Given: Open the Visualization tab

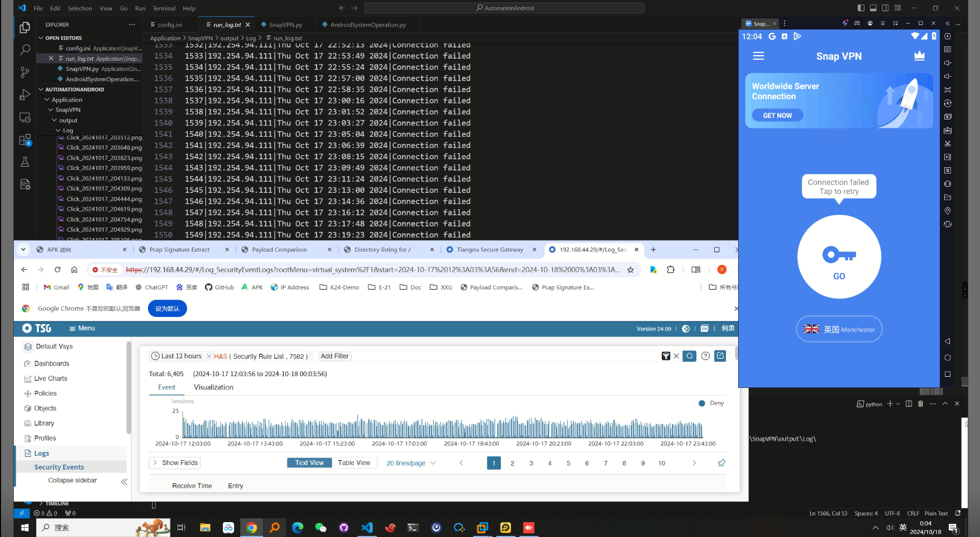Looking at the screenshot, I should (x=213, y=387).
